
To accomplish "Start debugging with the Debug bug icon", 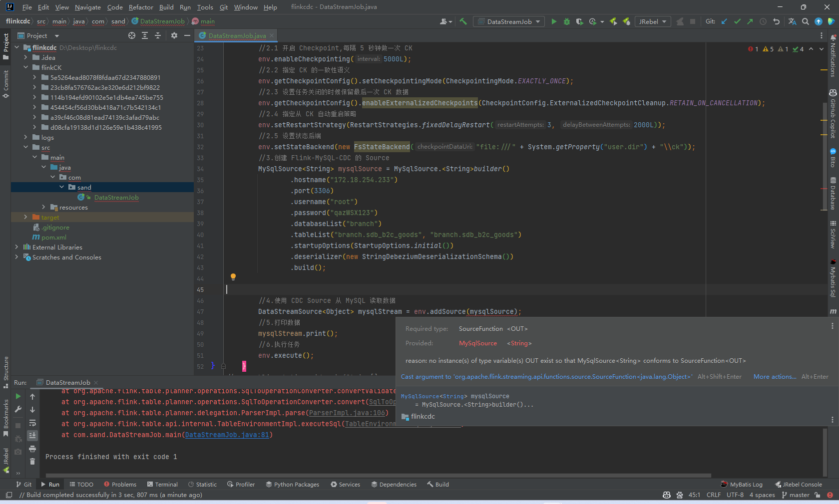I will click(x=567, y=21).
